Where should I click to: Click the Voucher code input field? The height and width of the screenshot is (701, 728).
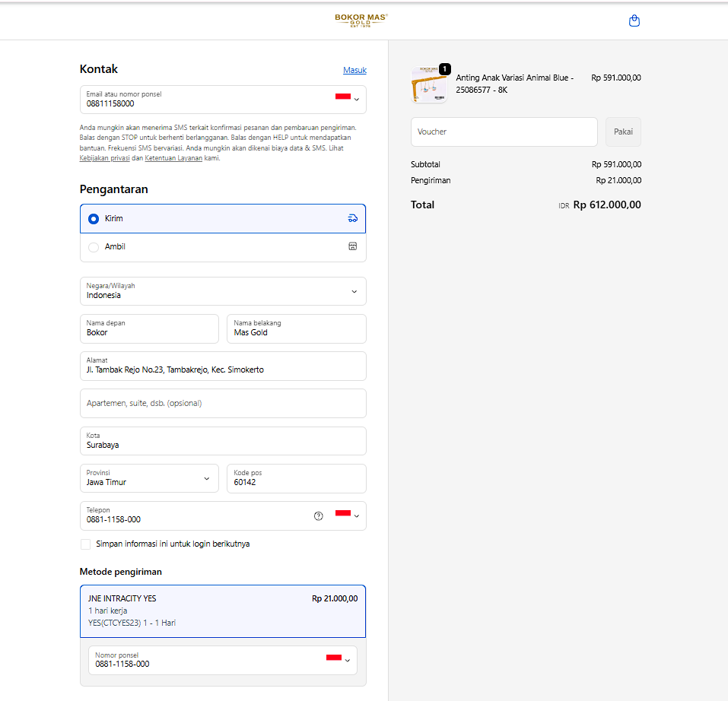[504, 132]
